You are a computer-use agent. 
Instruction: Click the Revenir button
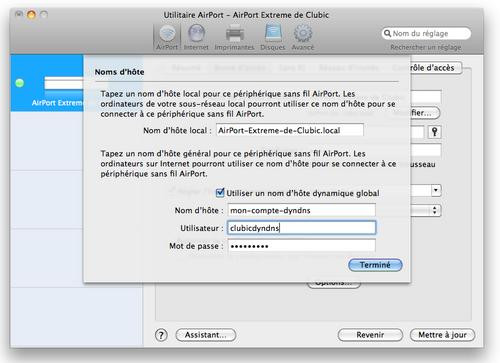370,335
